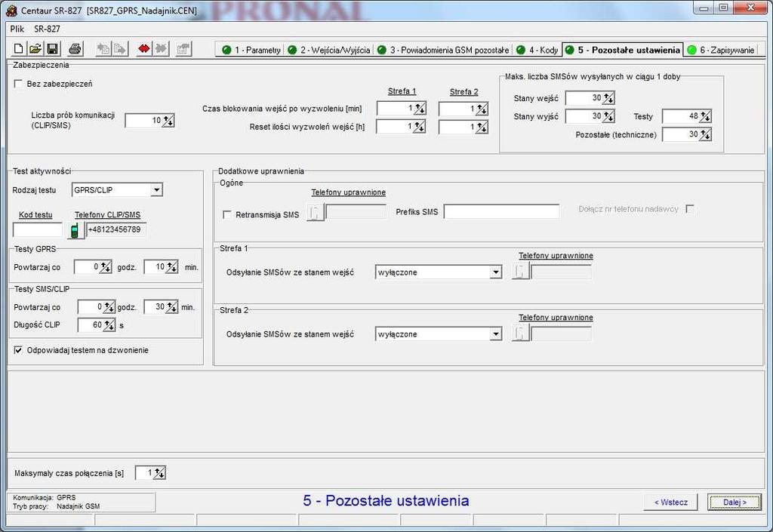Click the red connect arrows toolbar icon
The height and width of the screenshot is (532, 773).
tap(144, 49)
